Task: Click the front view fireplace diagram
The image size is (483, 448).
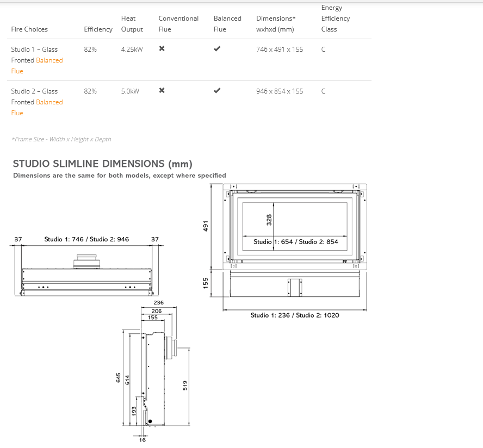Action: click(x=294, y=226)
